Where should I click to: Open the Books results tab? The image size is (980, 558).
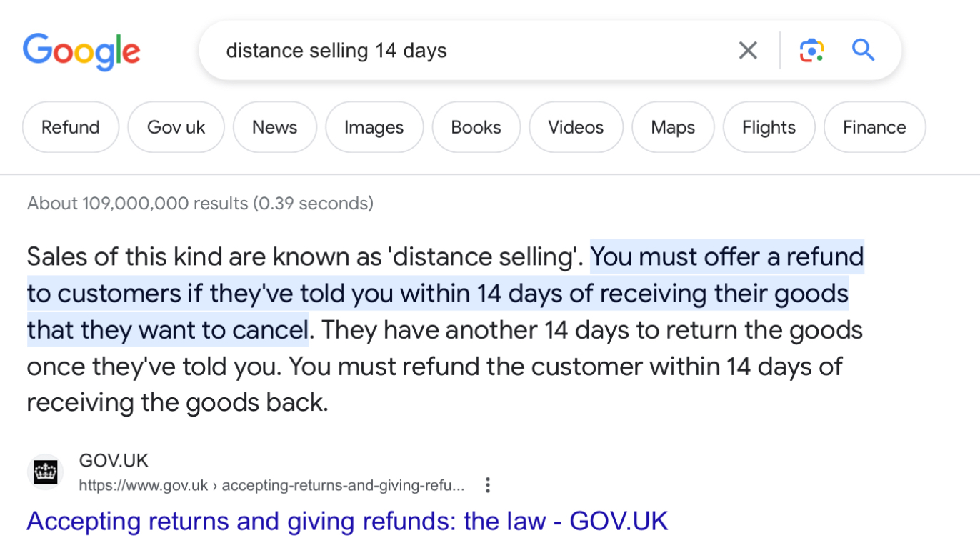coord(476,127)
